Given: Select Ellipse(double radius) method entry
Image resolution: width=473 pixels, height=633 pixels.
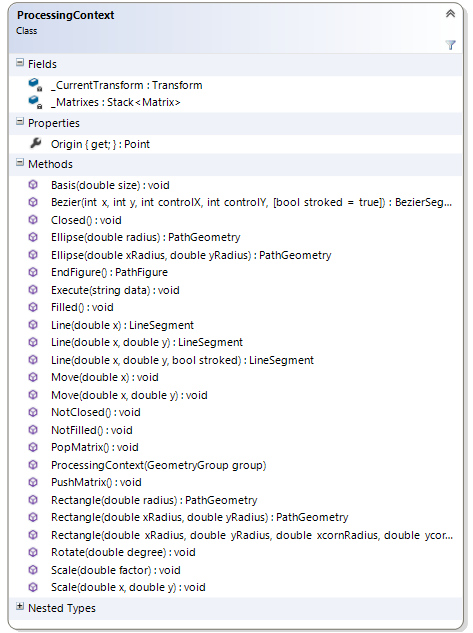Looking at the screenshot, I should [145, 237].
